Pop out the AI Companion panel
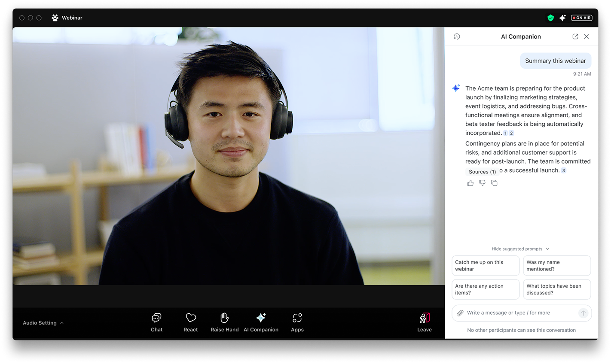Viewport: 611px width, 364px height. point(575,36)
